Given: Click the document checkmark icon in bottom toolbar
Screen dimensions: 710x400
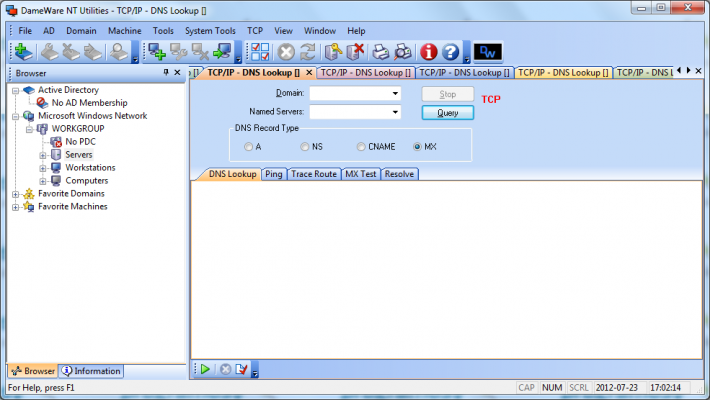Looking at the screenshot, I should click(241, 369).
